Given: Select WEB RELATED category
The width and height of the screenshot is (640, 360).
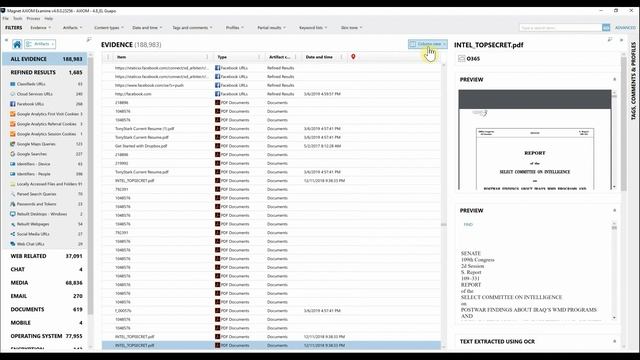Looking at the screenshot, I should pyautogui.click(x=45, y=256).
